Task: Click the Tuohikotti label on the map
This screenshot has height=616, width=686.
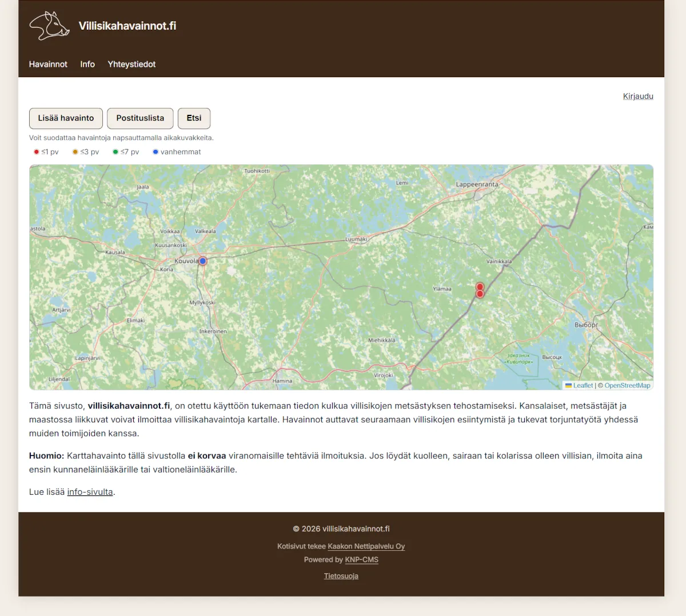Action: point(257,171)
